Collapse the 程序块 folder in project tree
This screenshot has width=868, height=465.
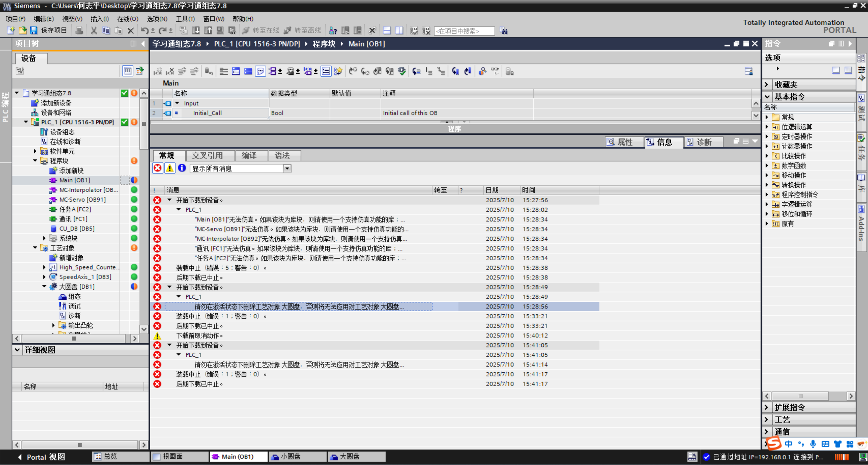(35, 161)
